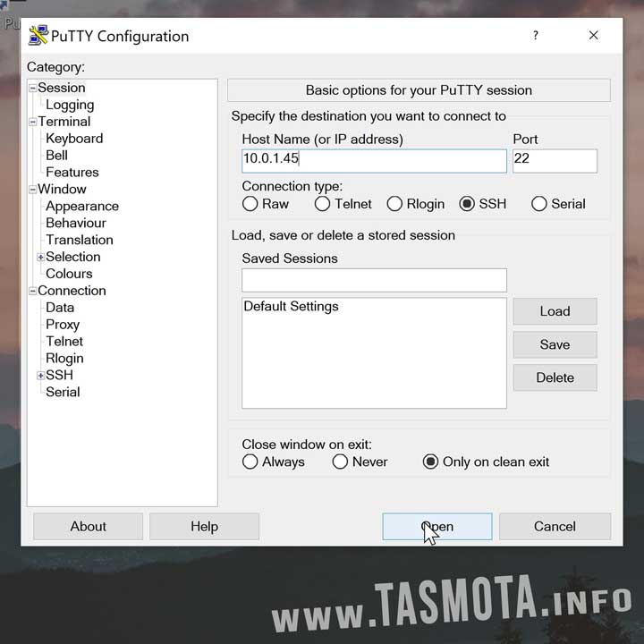
Task: Open the Features category
Action: (x=72, y=172)
